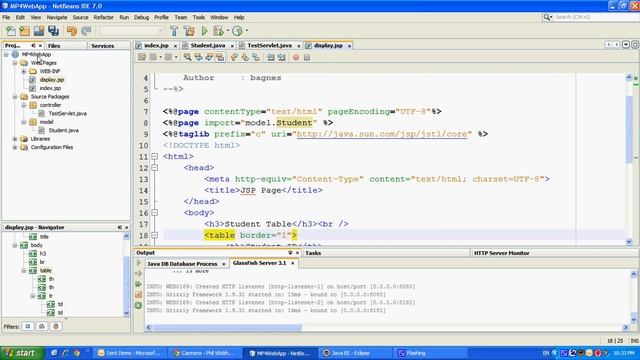Click the Profile Main Project icon
Image resolution: width=640 pixels, height=360 pixels.
[237, 31]
